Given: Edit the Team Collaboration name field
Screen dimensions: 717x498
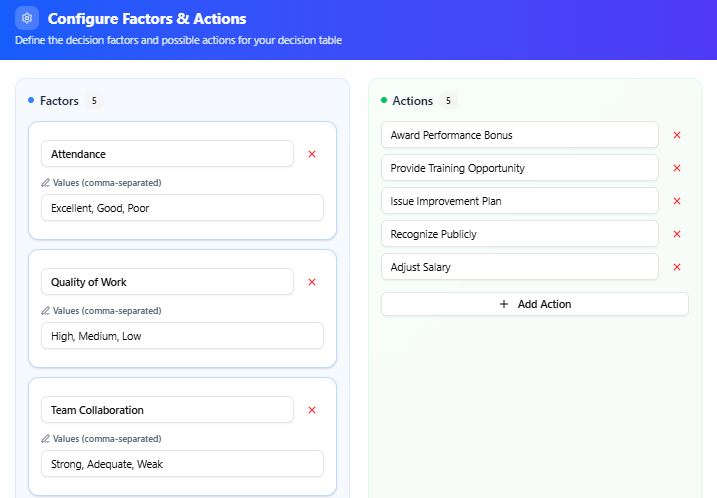Looking at the screenshot, I should tap(167, 410).
